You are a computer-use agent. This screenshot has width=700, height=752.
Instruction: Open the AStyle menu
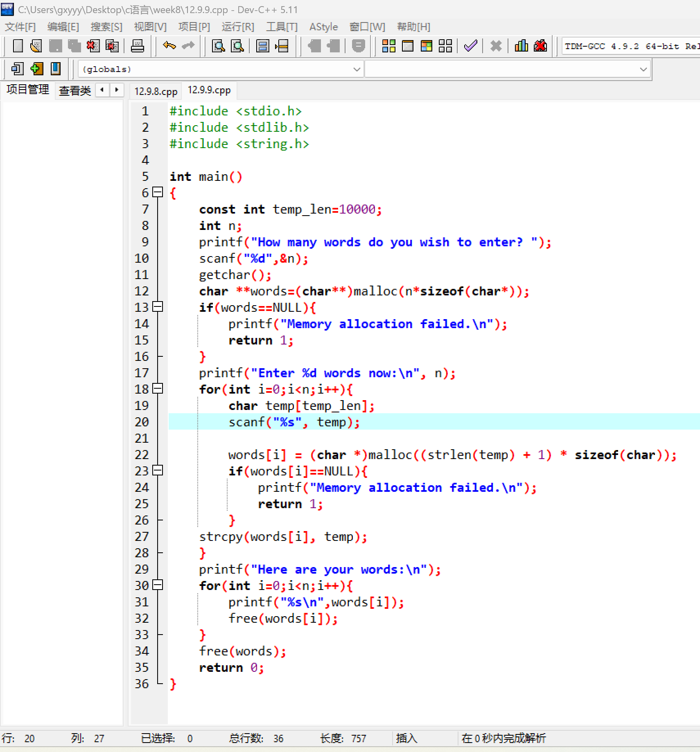click(323, 27)
